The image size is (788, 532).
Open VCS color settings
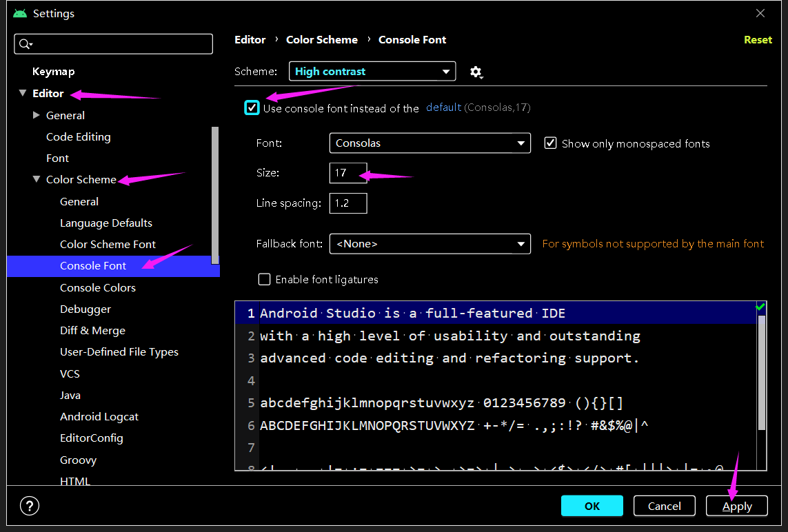70,374
